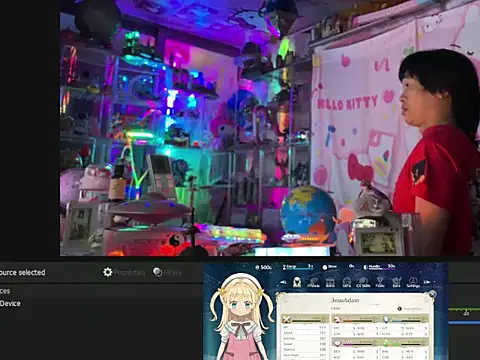Open Friends menu in the game
Image resolution: width=480 pixels, height=360 pixels.
pyautogui.click(x=314, y=282)
